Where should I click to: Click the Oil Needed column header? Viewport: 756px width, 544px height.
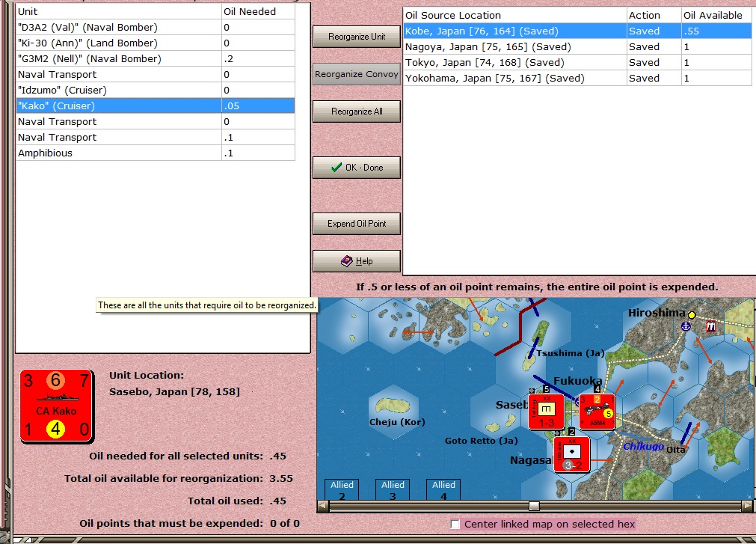click(x=258, y=11)
